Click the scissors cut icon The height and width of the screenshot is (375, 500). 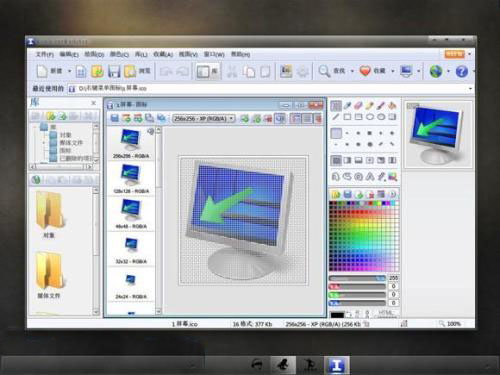(232, 71)
